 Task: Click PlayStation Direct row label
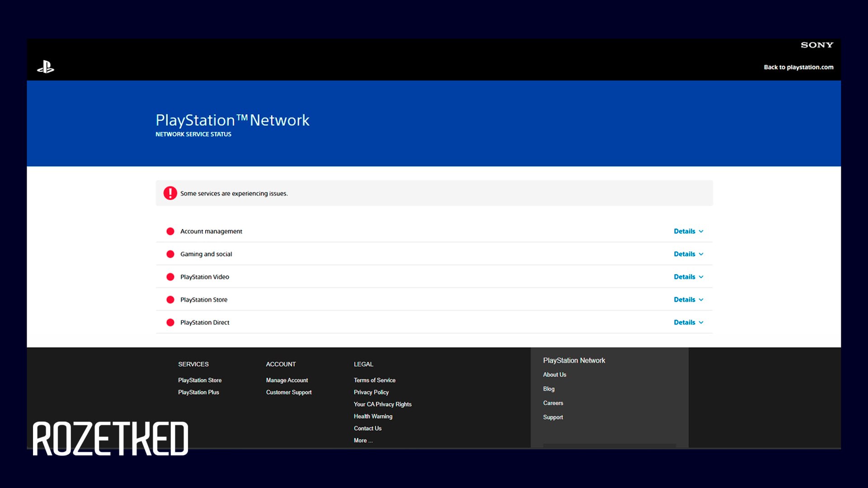[205, 322]
